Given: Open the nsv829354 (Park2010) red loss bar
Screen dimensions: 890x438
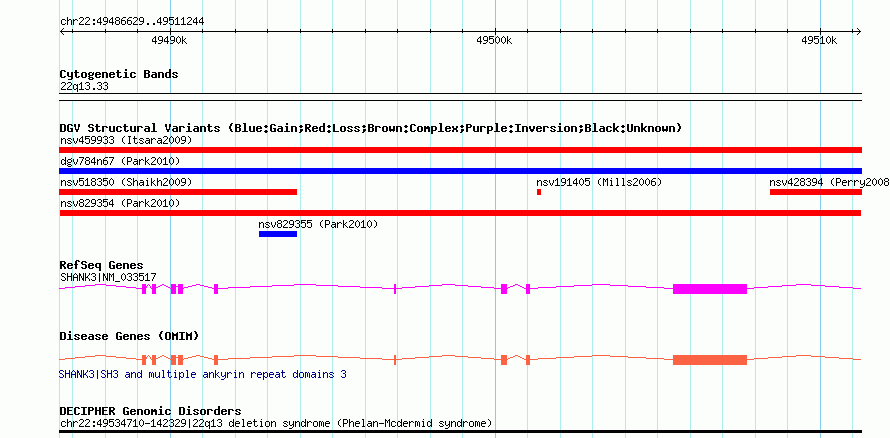Looking at the screenshot, I should coord(460,213).
